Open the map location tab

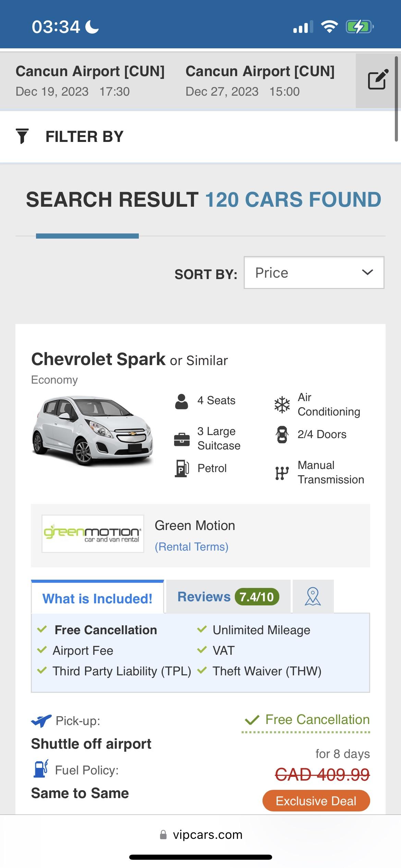[313, 596]
